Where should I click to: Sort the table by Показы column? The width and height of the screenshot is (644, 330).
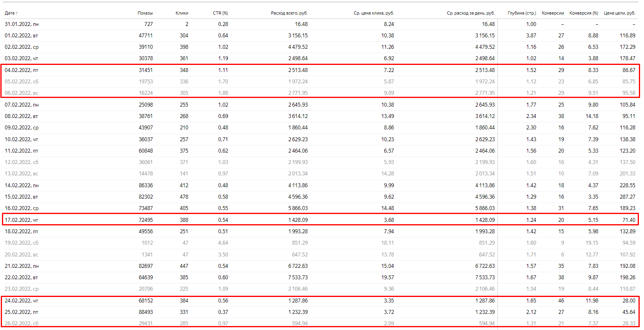tap(145, 13)
